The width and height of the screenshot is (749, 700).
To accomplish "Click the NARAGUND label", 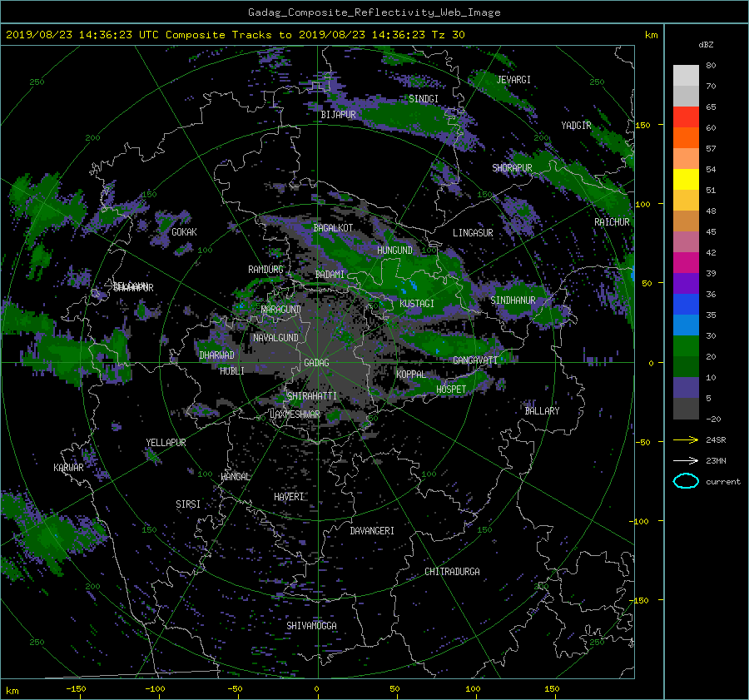I will [281, 310].
